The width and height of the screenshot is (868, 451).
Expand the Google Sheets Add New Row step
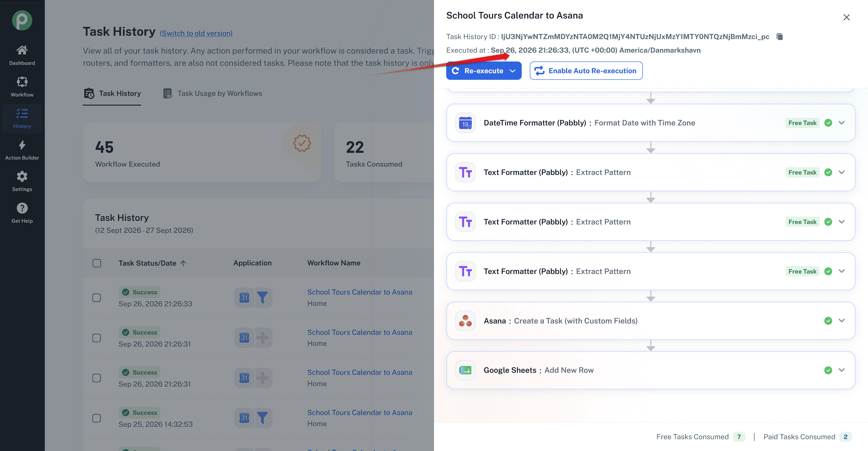pyautogui.click(x=842, y=370)
